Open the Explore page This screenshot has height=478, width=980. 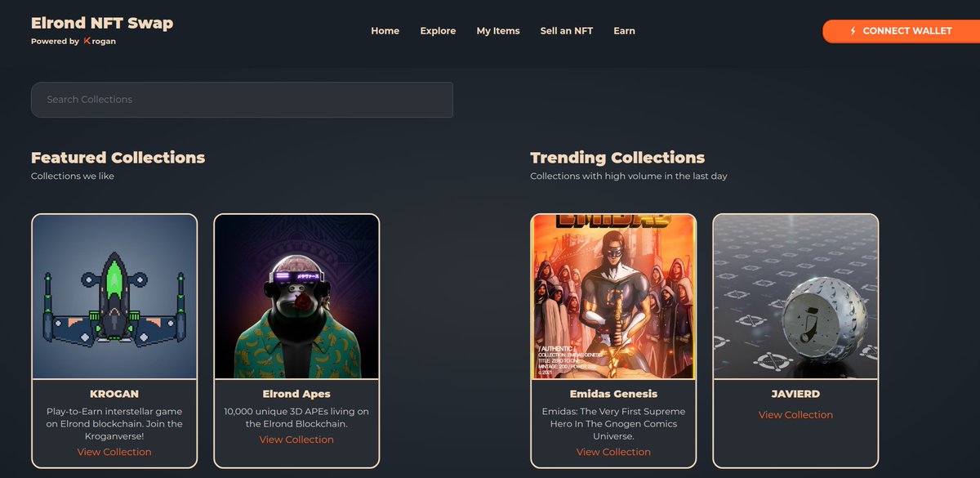(x=438, y=30)
